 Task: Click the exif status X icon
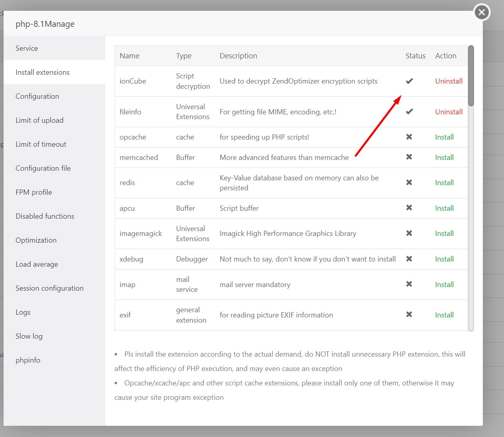tap(409, 315)
